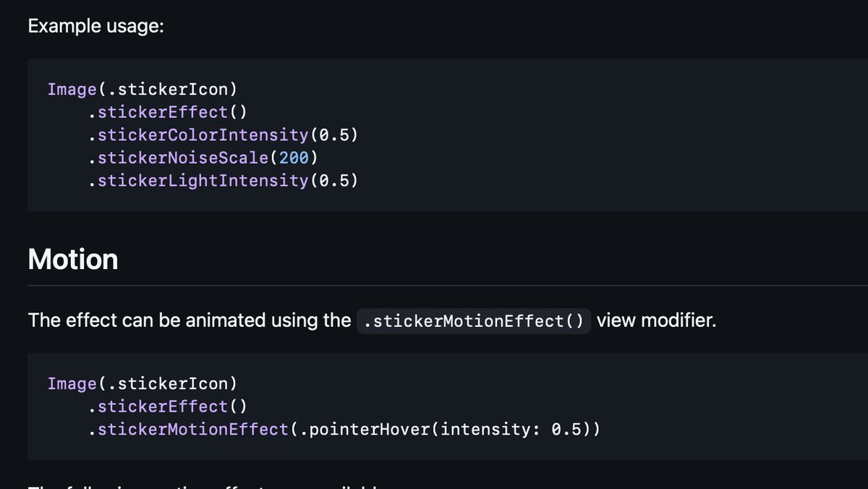868x489 pixels.
Task: Click the .stickerNoiseScale modifier name
Action: click(x=179, y=158)
